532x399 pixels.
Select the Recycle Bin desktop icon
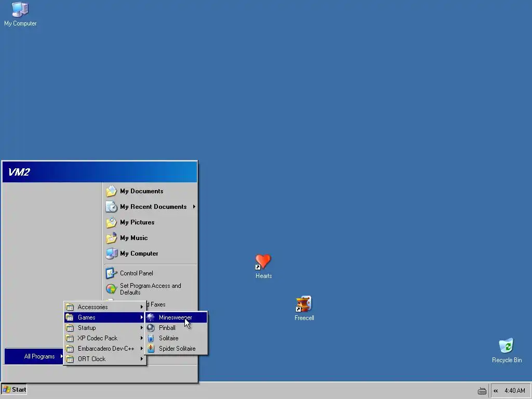[506, 345]
